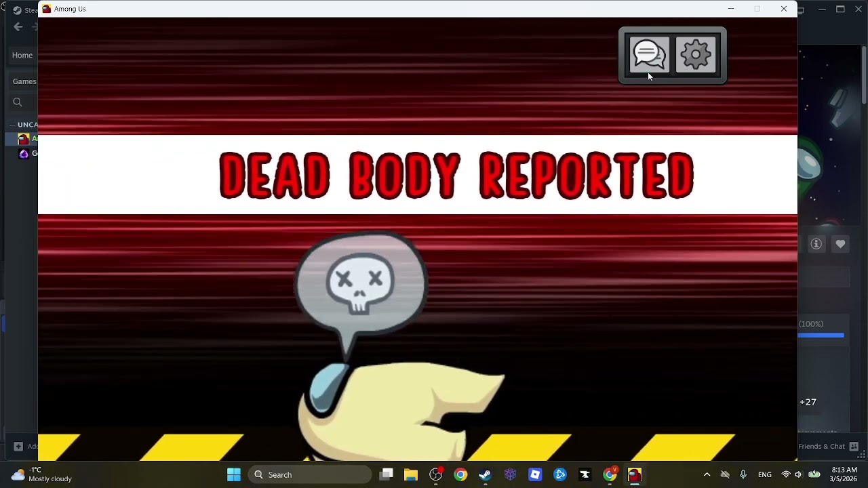Open the black-and-white app icon on taskbar
868x488 pixels.
585,474
